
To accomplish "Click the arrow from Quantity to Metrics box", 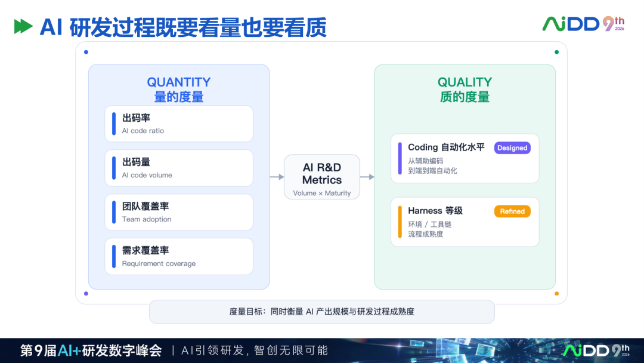I will (x=277, y=177).
